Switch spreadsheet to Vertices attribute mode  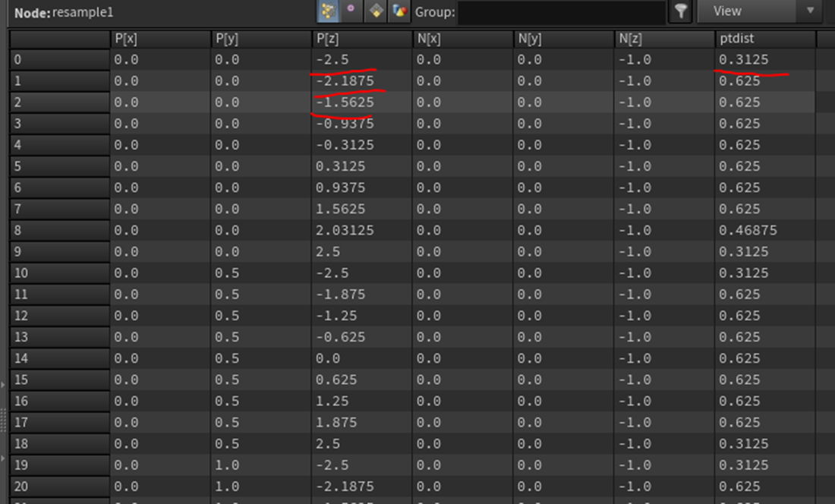click(x=351, y=11)
